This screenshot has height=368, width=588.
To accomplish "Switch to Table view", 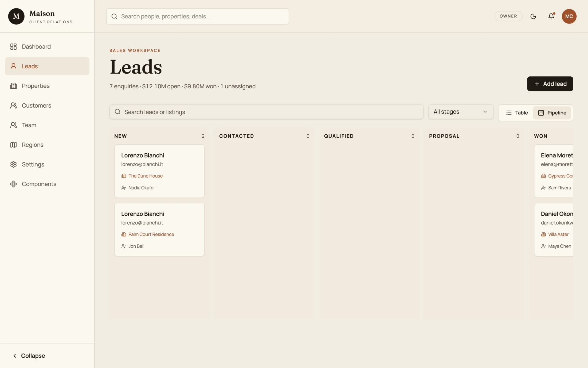I will [x=517, y=113].
